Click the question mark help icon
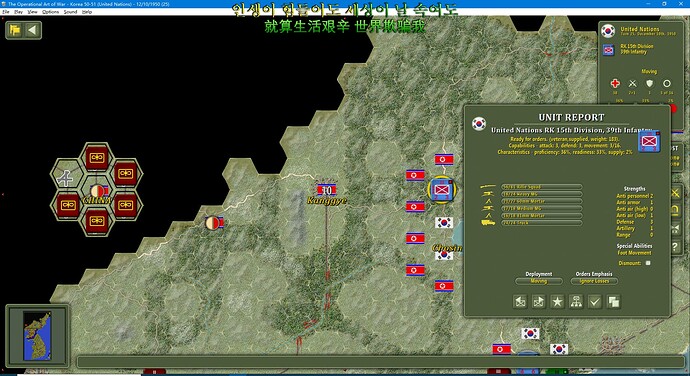690x376 pixels. tap(675, 247)
